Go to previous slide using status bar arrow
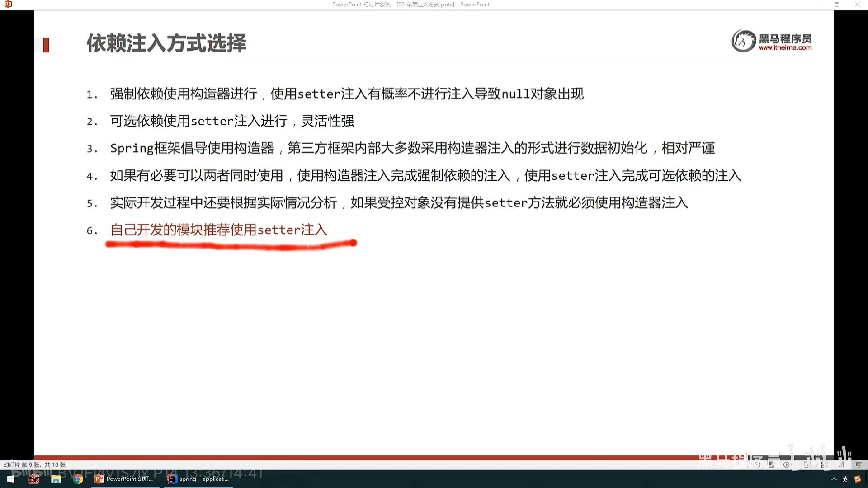Image resolution: width=868 pixels, height=488 pixels. pos(758,465)
